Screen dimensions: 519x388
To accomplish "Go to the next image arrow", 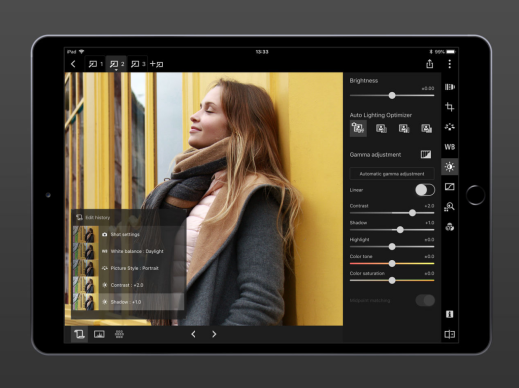I will click(x=214, y=334).
